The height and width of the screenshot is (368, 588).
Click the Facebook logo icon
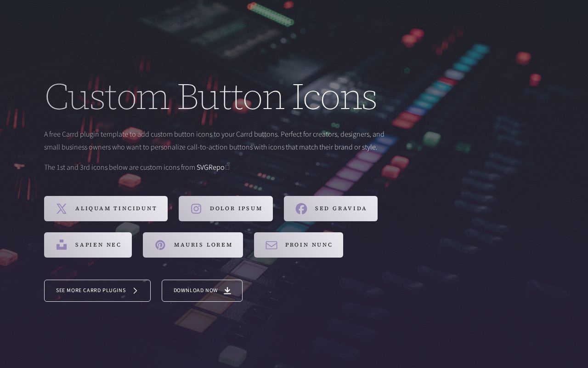click(301, 209)
